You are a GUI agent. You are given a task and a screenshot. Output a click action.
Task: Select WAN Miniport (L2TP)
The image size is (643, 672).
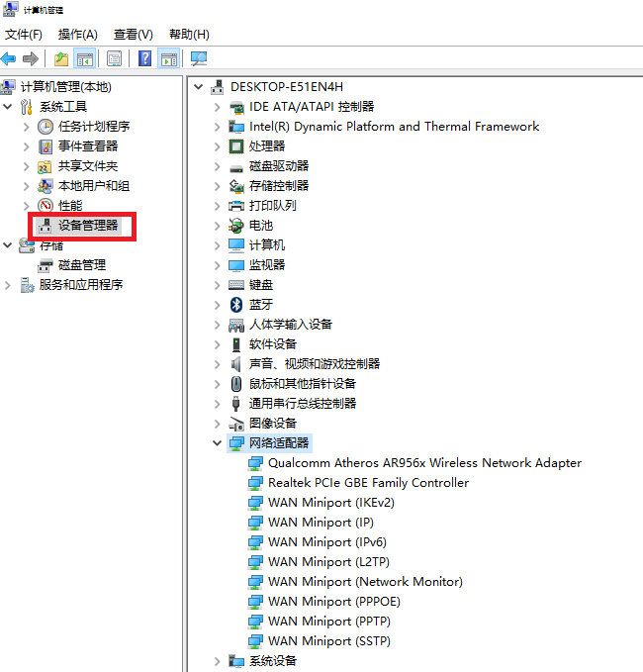pyautogui.click(x=328, y=562)
